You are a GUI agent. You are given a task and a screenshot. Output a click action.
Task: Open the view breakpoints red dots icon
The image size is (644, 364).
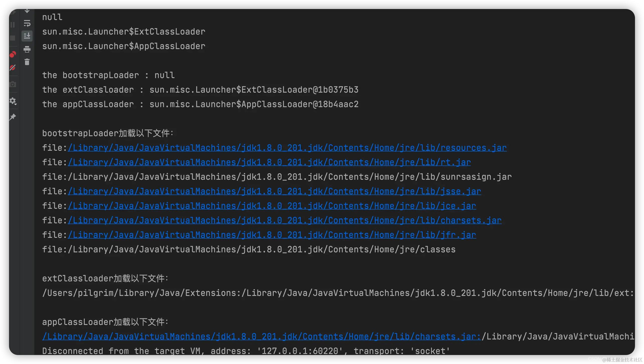click(13, 54)
